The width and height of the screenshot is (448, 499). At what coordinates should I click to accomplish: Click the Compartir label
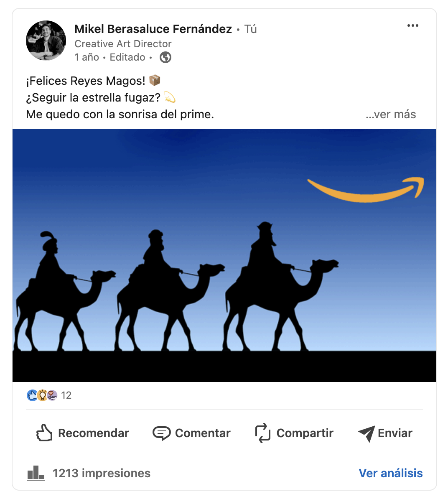coord(305,433)
